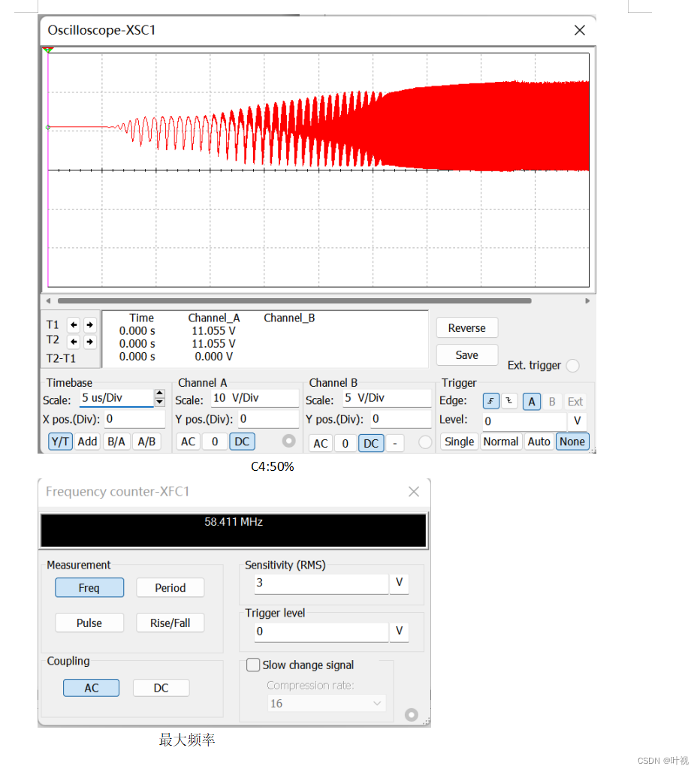The image size is (700, 772).
Task: Set Channel A coupling to 0
Action: [x=215, y=442]
